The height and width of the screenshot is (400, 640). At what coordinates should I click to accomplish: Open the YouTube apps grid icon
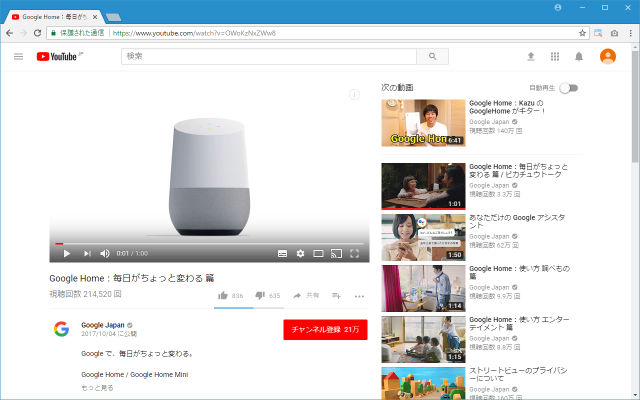pyautogui.click(x=555, y=56)
